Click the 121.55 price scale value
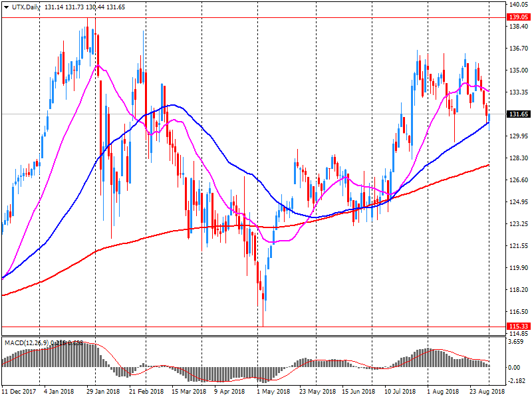The height and width of the screenshot is (399, 532). pos(519,246)
